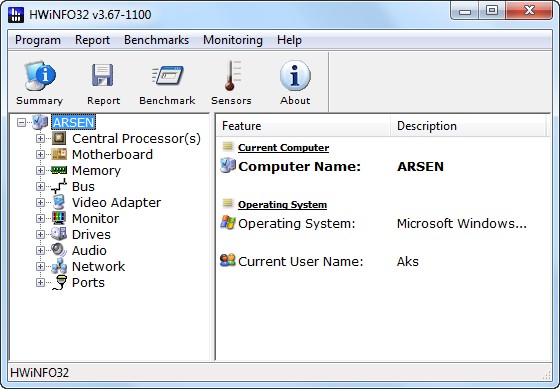Expand the Ports tree node

[40, 282]
